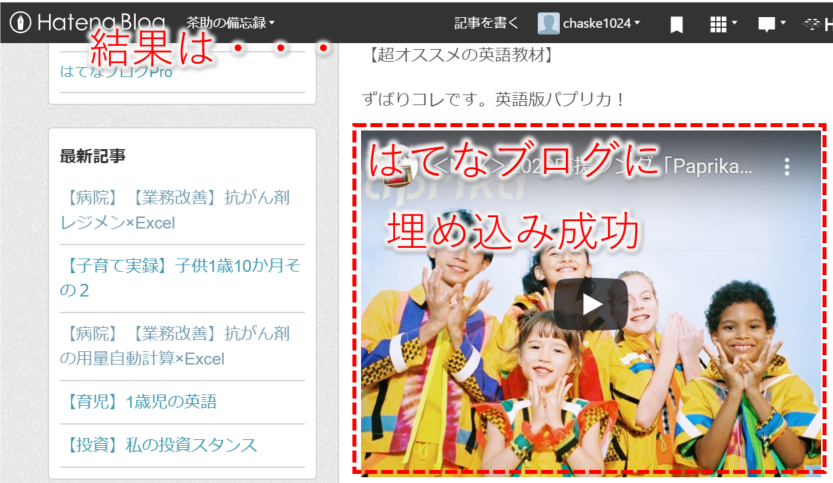Expand the arrow beside the speech bubble

point(783,23)
